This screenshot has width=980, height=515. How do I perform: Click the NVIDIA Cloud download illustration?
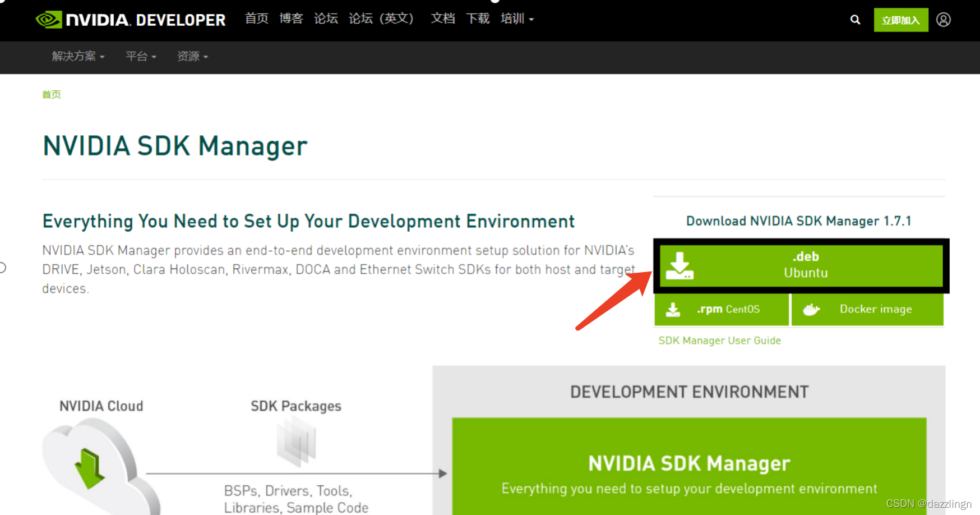click(100, 467)
